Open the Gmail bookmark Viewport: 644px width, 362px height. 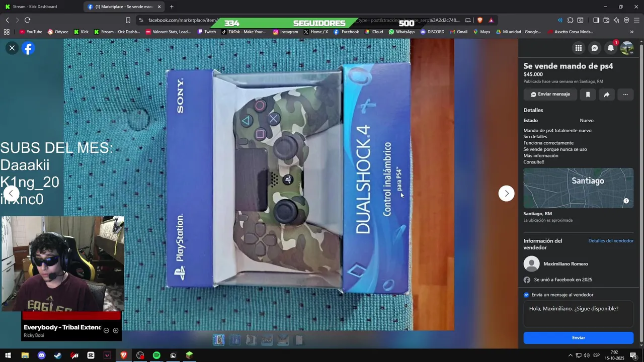coord(458,32)
